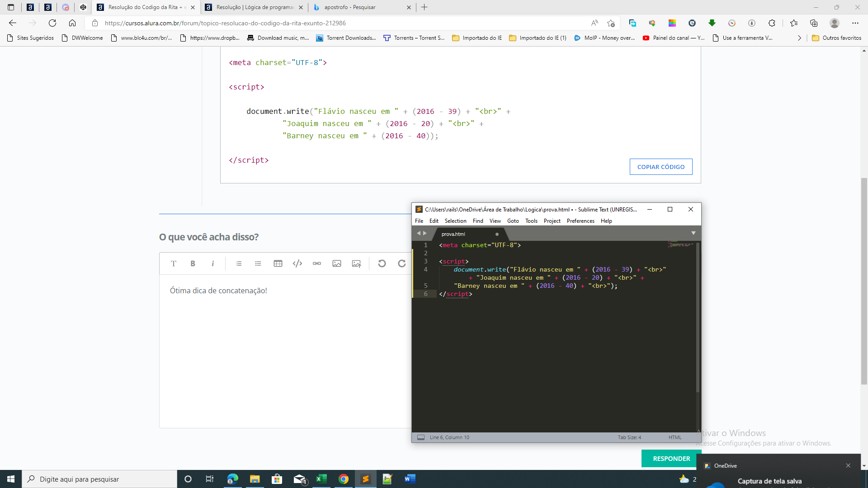The width and height of the screenshot is (868, 488).
Task: Open Word from the taskbar
Action: 410,479
